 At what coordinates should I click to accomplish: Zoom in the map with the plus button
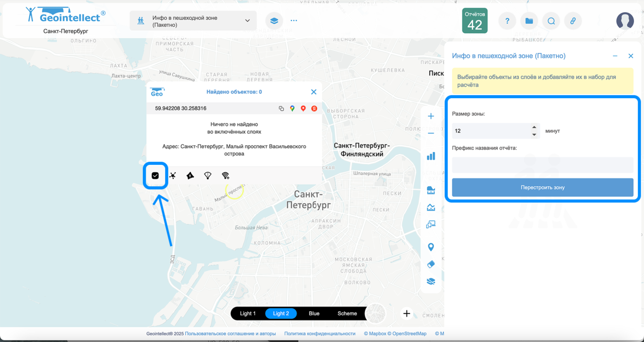click(x=431, y=116)
